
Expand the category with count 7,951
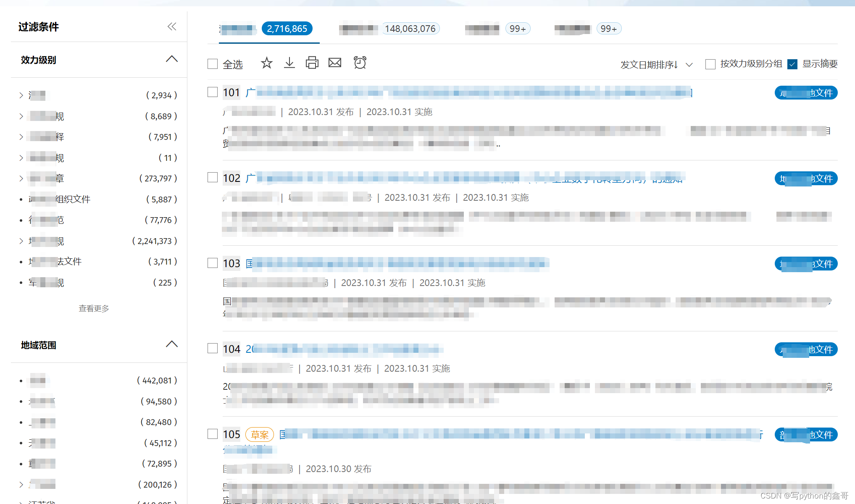pos(21,137)
